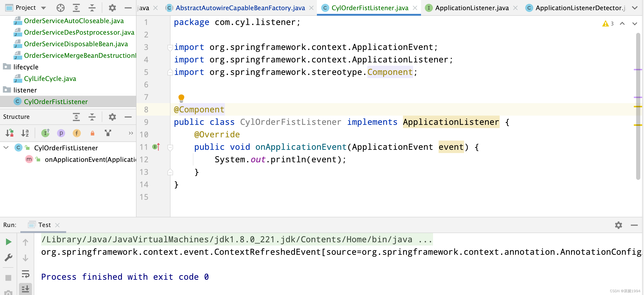Click ApplicationListener highlighted in class declaration
Screen dimensions: 644x295
point(451,122)
